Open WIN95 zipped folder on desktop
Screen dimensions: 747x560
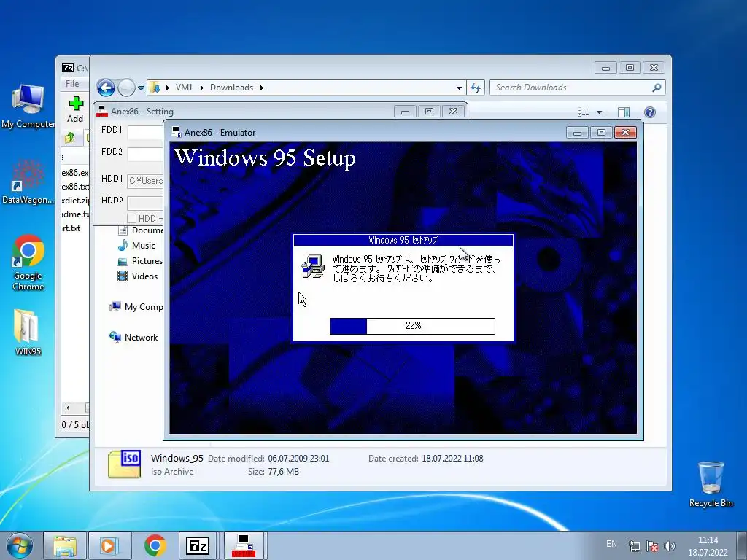(x=28, y=332)
